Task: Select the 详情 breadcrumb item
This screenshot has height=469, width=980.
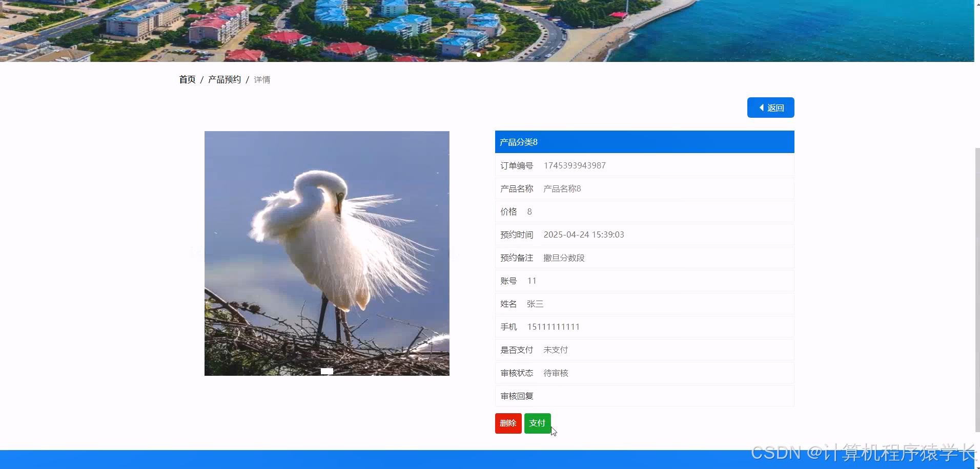Action: 262,79
